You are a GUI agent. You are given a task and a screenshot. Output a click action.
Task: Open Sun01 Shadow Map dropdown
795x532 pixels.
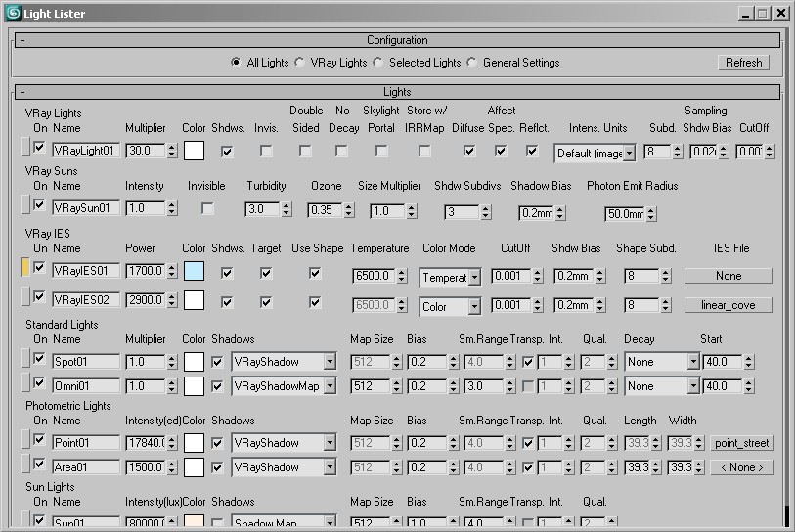click(x=284, y=522)
